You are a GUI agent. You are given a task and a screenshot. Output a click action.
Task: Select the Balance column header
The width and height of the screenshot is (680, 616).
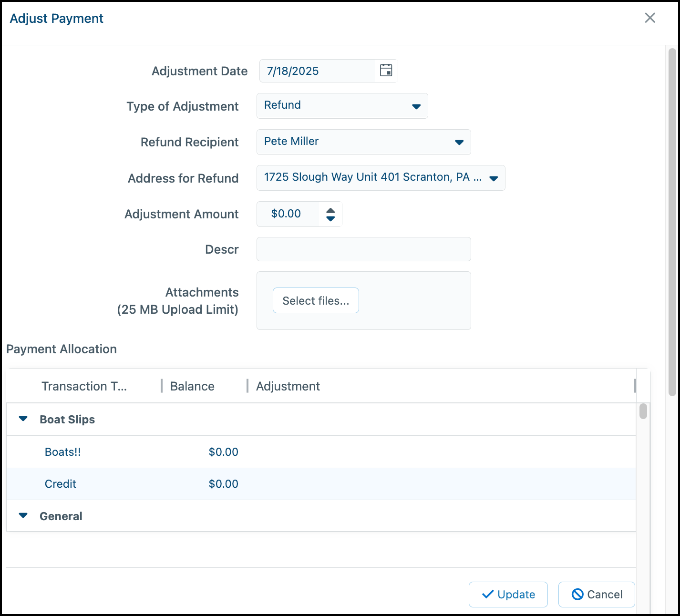(x=192, y=386)
